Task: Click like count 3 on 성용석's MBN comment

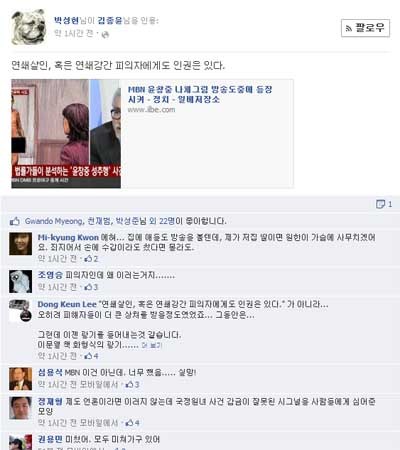Action: [x=132, y=384]
